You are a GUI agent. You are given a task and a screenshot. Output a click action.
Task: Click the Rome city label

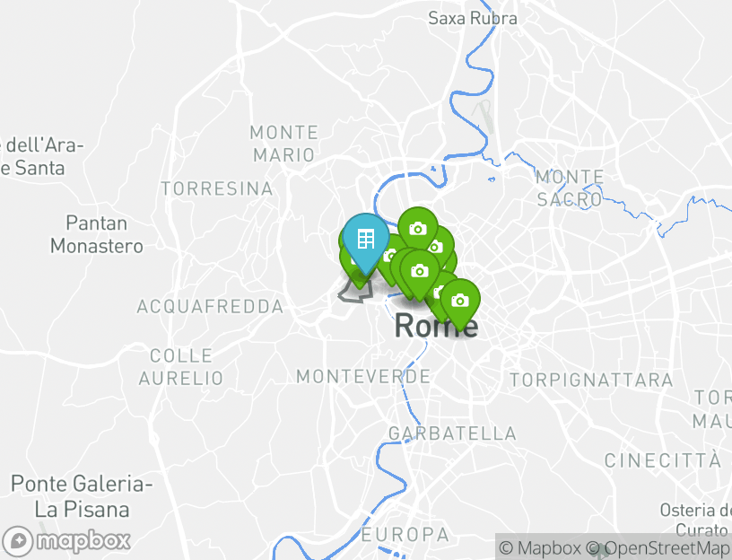click(x=435, y=326)
